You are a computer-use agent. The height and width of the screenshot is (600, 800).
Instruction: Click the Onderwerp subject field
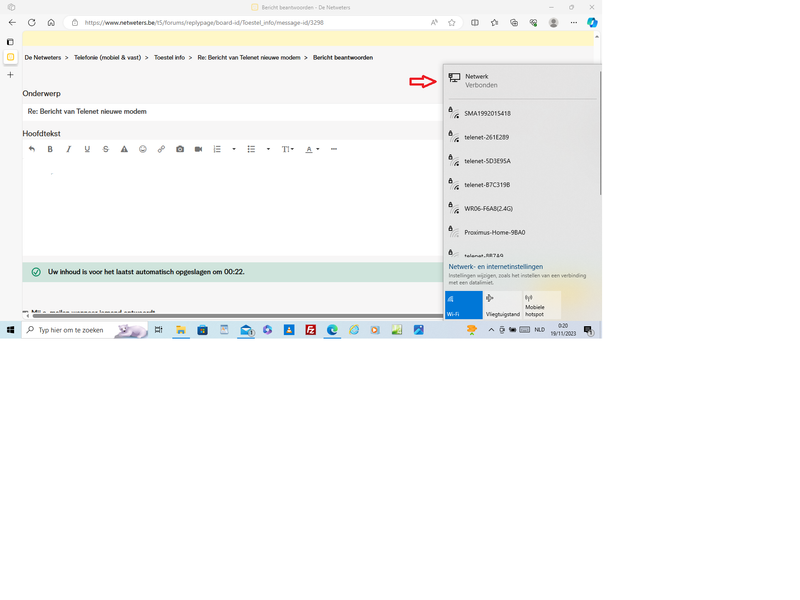point(230,111)
